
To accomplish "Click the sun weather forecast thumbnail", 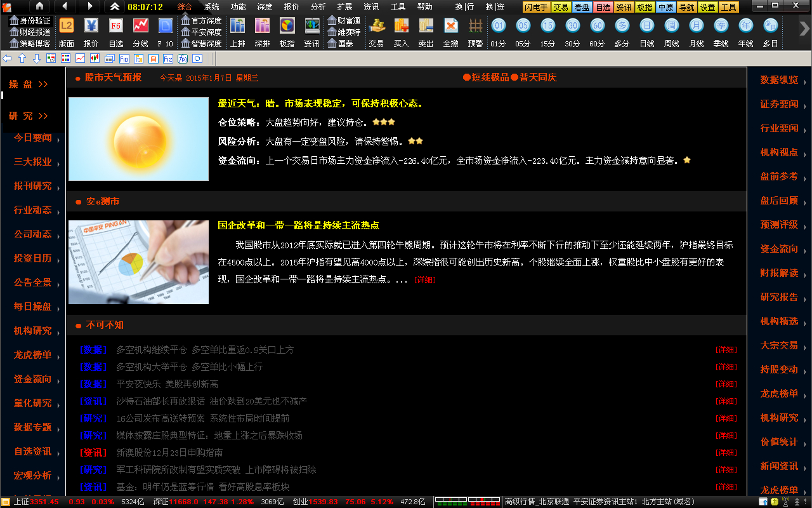I will point(138,139).
